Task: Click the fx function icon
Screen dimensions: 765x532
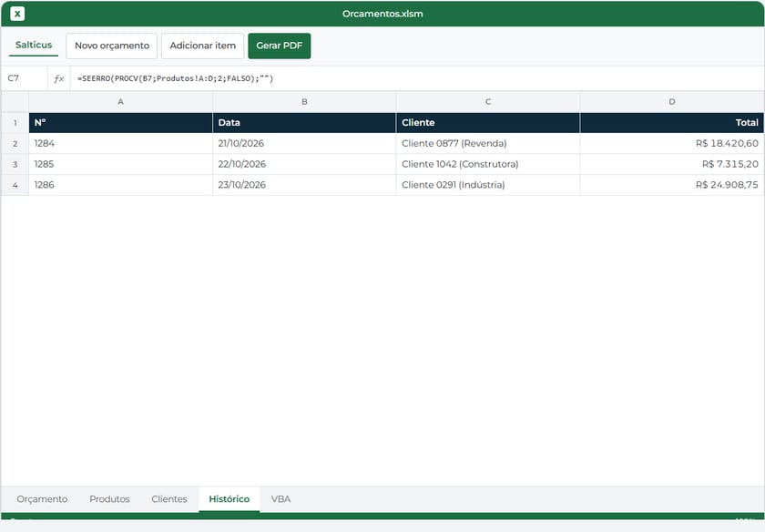Action: click(x=59, y=78)
